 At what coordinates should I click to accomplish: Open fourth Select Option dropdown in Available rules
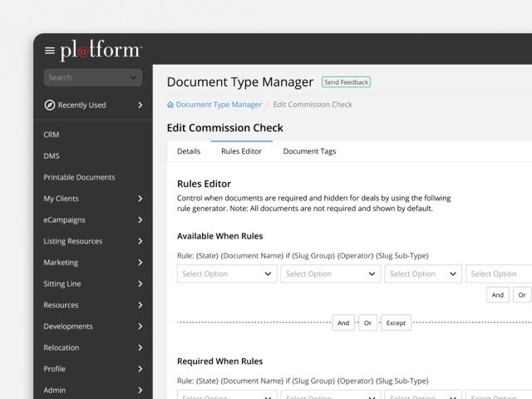point(499,273)
